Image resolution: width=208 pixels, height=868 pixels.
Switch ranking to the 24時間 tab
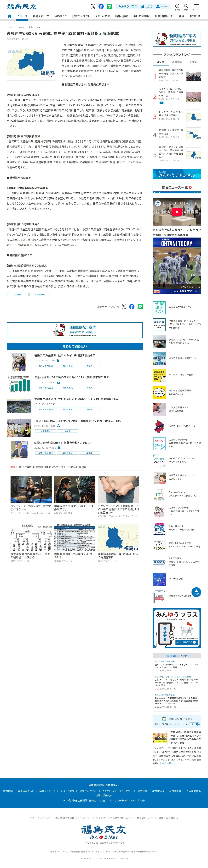177,62
